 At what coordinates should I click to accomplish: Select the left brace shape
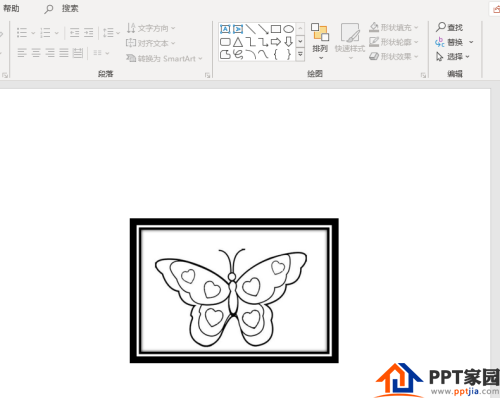276,54
